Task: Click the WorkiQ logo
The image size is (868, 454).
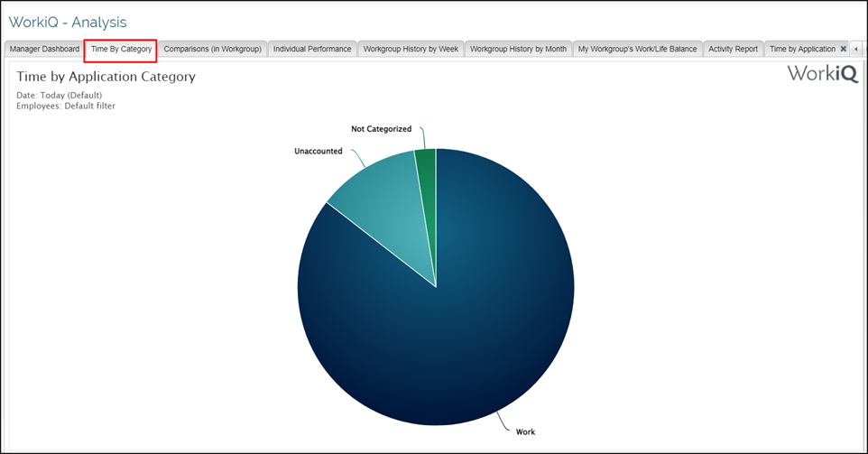Action: pyautogui.click(x=823, y=73)
